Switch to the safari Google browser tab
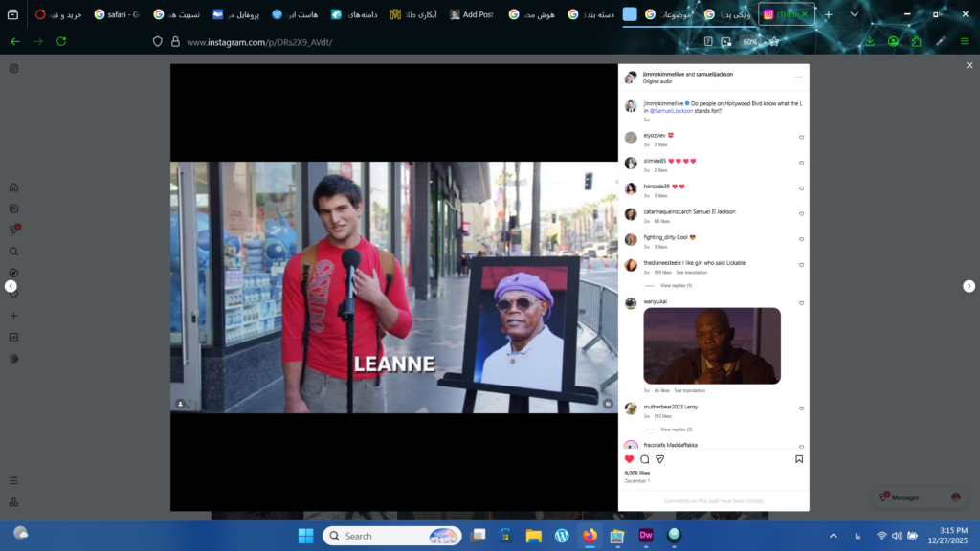980x551 pixels. 117,14
